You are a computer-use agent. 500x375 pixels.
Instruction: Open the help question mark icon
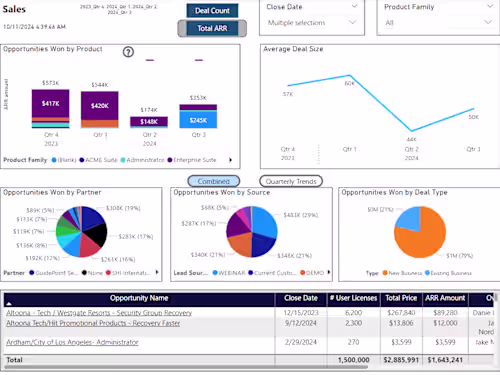128,52
